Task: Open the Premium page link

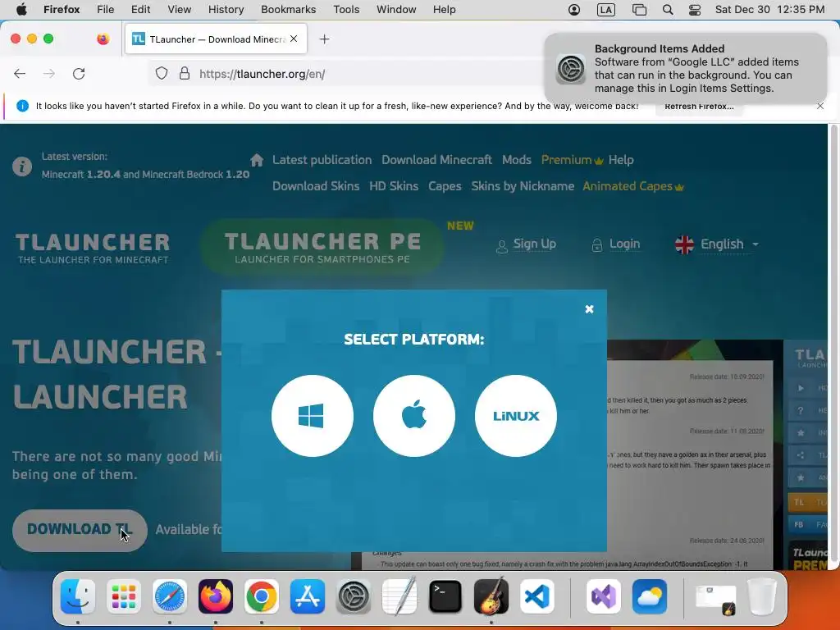Action: [572, 160]
